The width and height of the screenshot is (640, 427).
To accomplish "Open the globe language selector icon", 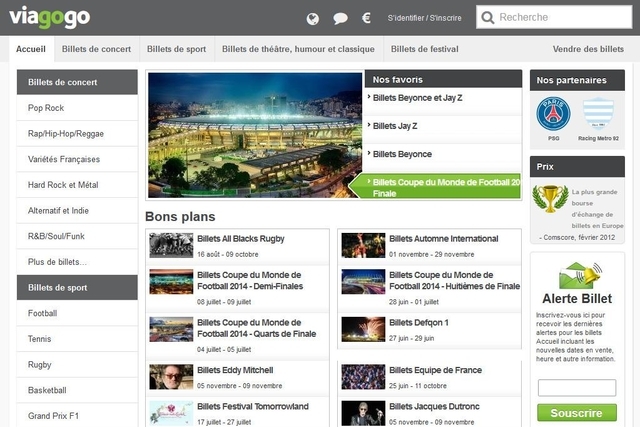I will [313, 18].
